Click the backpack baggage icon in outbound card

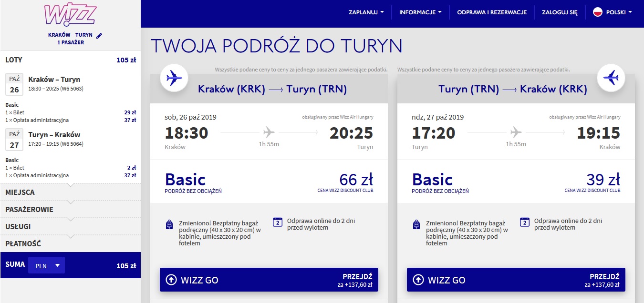pos(169,224)
